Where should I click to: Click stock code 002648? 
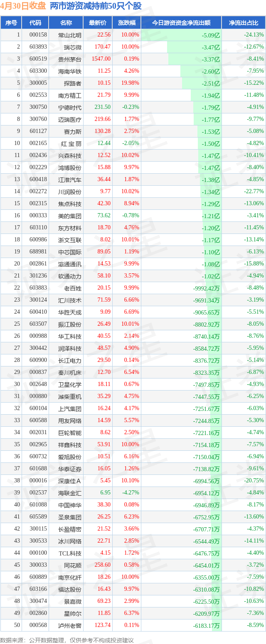[x=38, y=384]
